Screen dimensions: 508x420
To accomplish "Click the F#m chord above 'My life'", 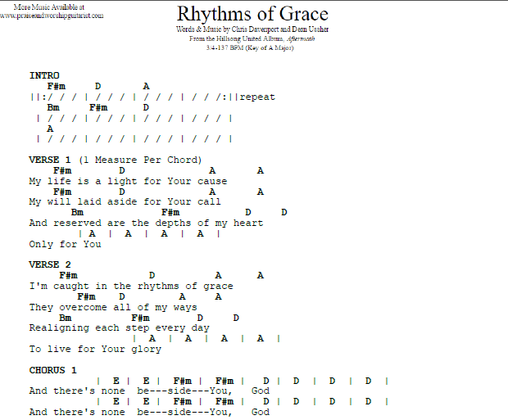I will (x=62, y=170).
